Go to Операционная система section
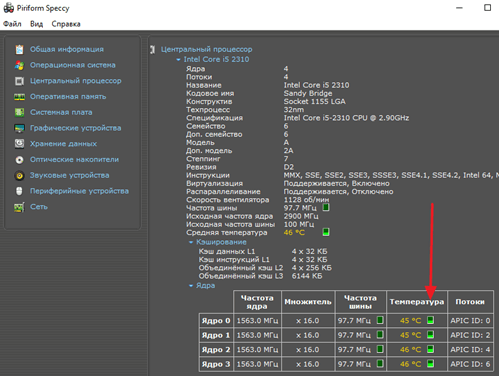The width and height of the screenshot is (499, 376). click(x=73, y=65)
